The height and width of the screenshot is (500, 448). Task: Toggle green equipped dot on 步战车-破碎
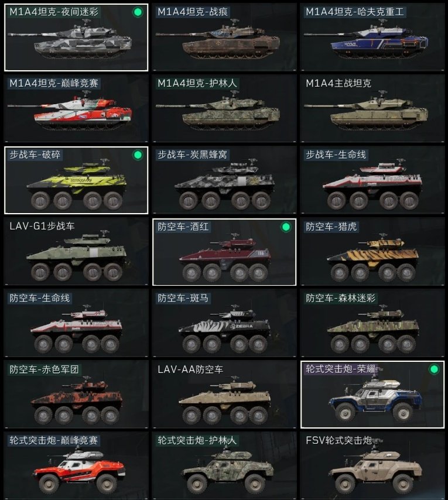tap(138, 155)
